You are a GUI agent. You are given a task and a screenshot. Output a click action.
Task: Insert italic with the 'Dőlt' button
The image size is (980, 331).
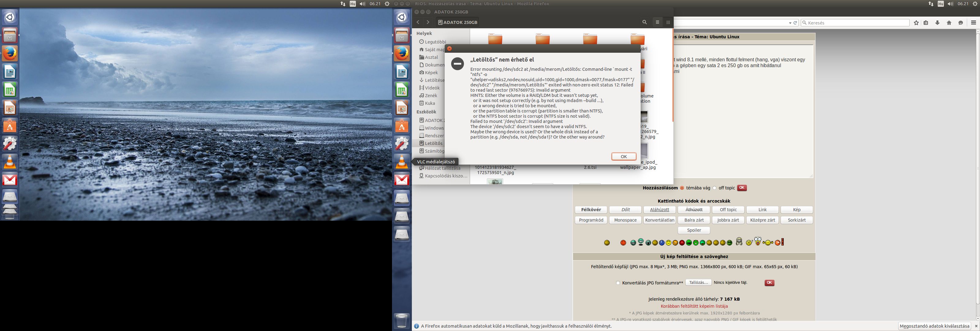click(625, 210)
